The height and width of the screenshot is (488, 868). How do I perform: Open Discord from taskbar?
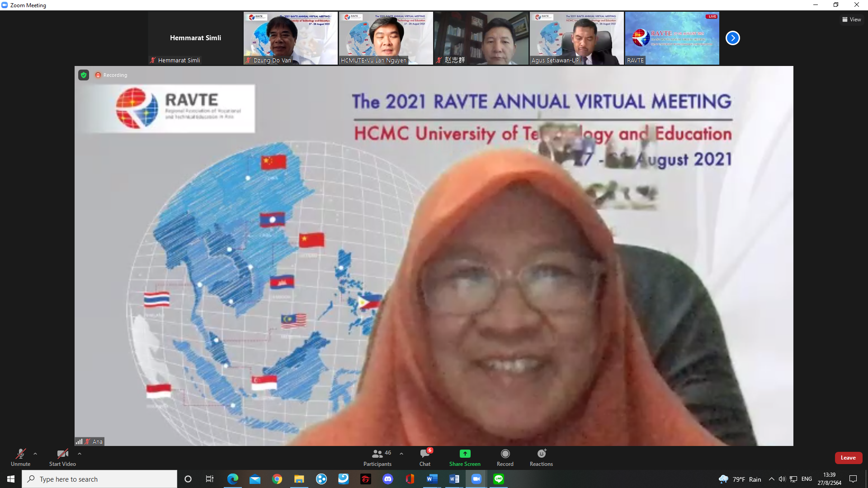388,479
